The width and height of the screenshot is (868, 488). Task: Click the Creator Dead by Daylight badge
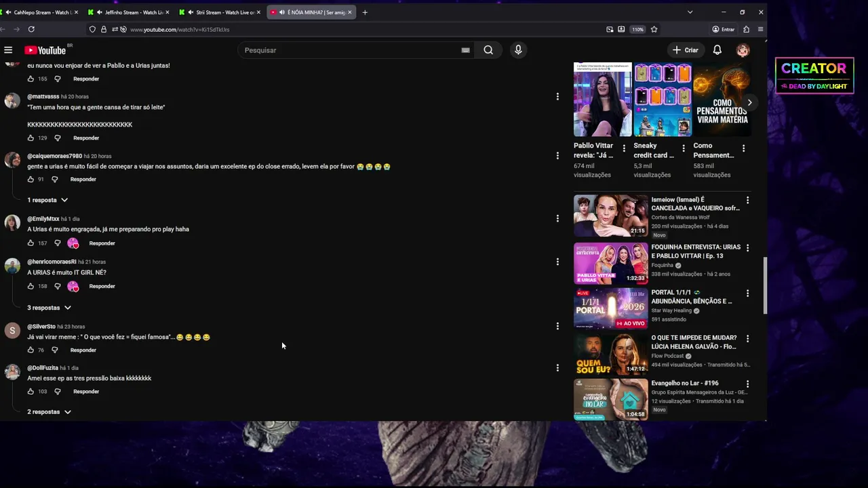point(814,75)
